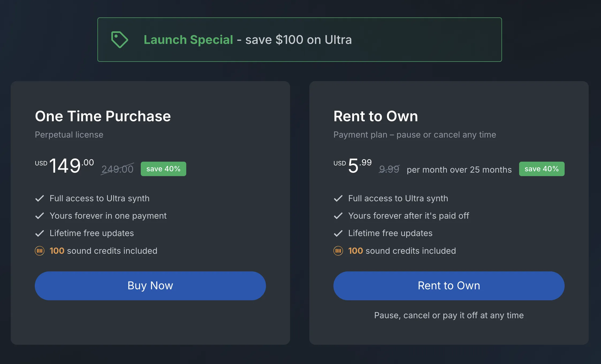Click 'per month over 25 months' text
Image resolution: width=601 pixels, height=364 pixels.
pos(459,170)
